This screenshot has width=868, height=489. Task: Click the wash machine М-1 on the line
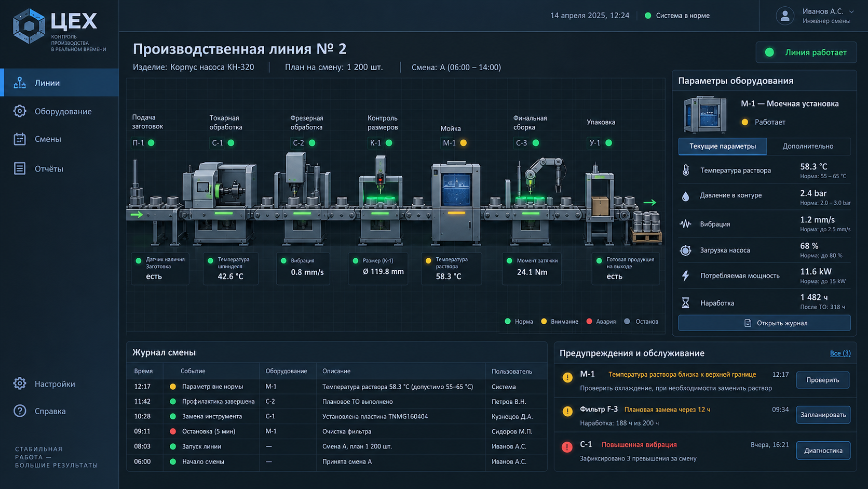coord(456,203)
